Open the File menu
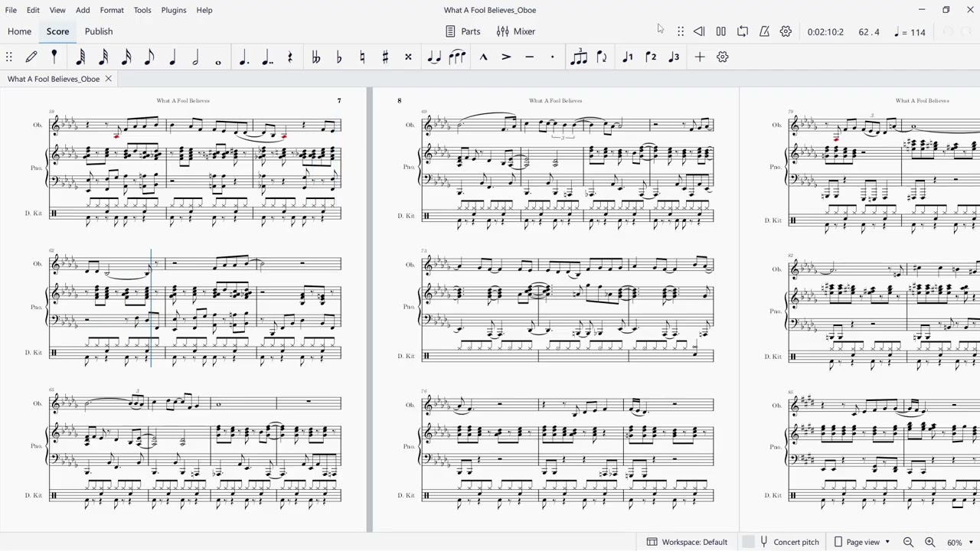This screenshot has width=980, height=551. [x=11, y=10]
